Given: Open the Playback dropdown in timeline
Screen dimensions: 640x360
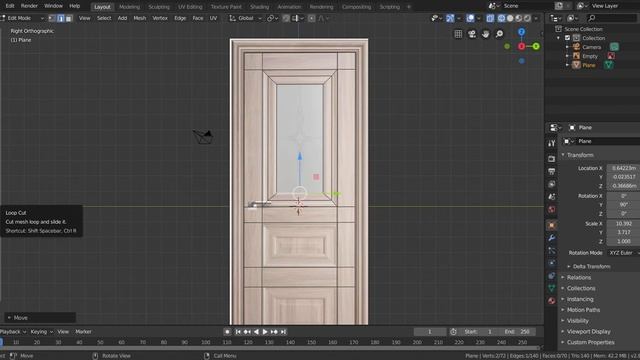Looking at the screenshot, I should [13, 332].
